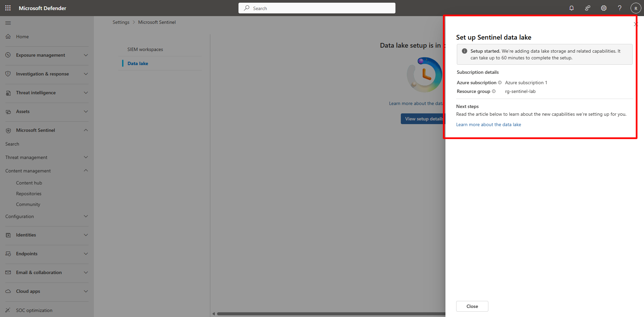The height and width of the screenshot is (317, 644).
Task: Expand Threat intelligence chevron
Action: pyautogui.click(x=86, y=93)
